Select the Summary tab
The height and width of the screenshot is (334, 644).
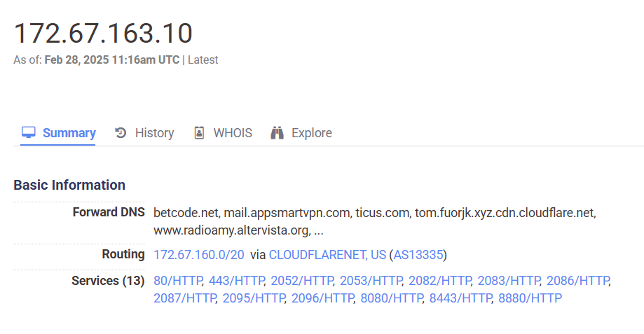(x=69, y=133)
